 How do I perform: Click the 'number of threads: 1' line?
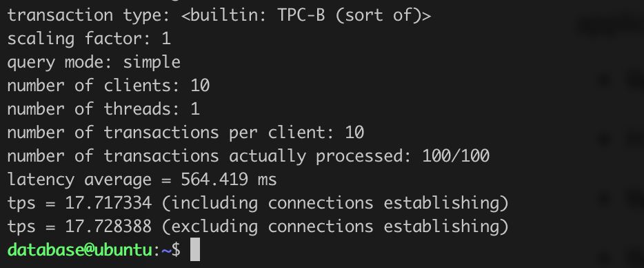(103, 109)
